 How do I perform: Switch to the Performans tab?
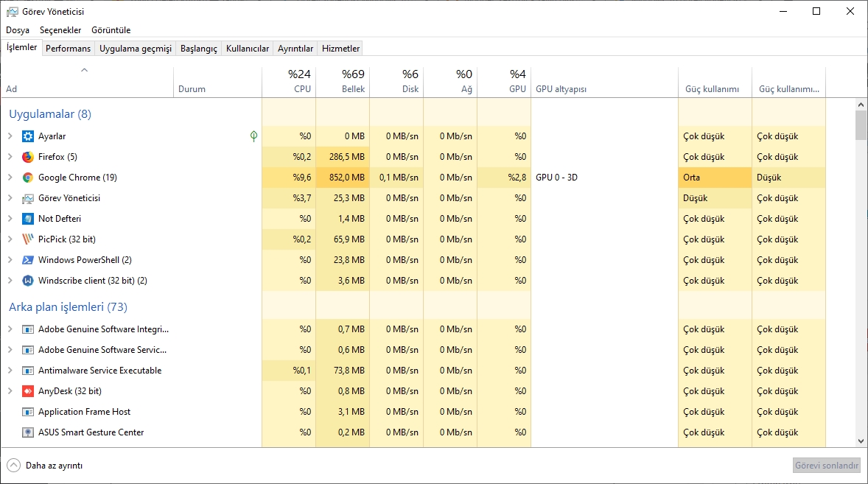(x=68, y=49)
